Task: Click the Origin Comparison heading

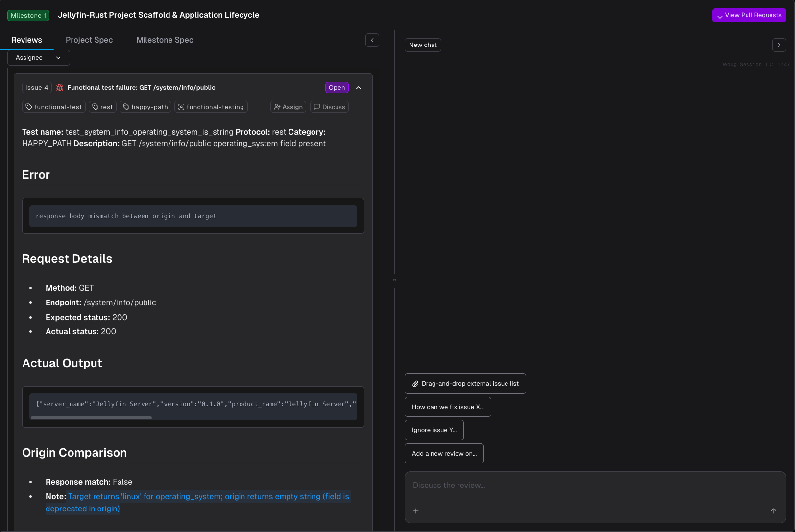Action: pos(74,453)
